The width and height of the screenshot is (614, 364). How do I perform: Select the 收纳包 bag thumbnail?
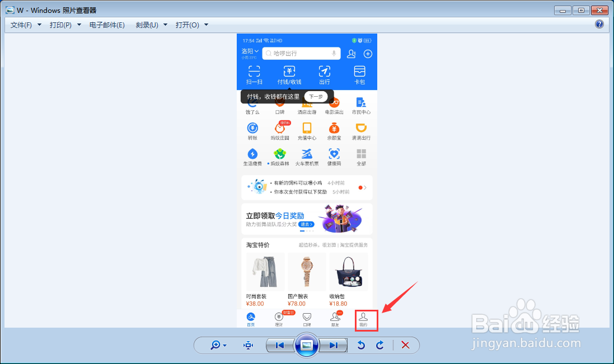coord(349,272)
